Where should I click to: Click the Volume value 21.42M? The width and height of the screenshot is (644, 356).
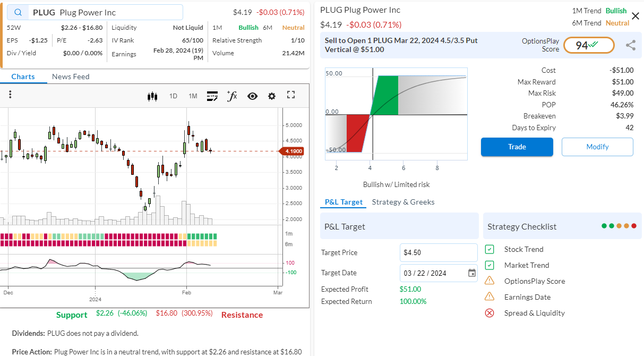tap(294, 53)
